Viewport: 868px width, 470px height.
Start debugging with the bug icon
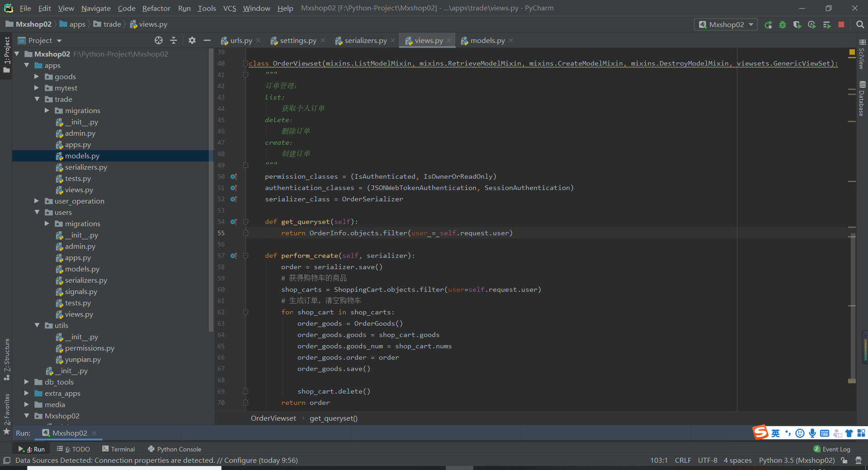783,25
